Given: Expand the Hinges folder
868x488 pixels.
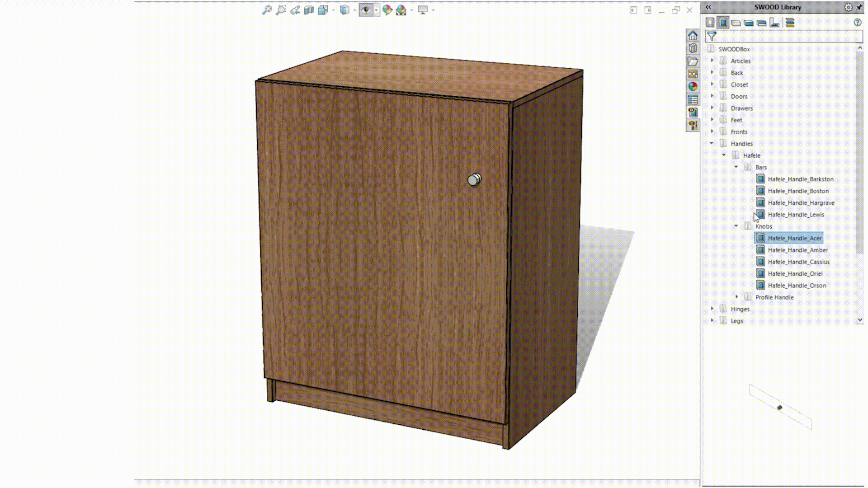Looking at the screenshot, I should 712,309.
